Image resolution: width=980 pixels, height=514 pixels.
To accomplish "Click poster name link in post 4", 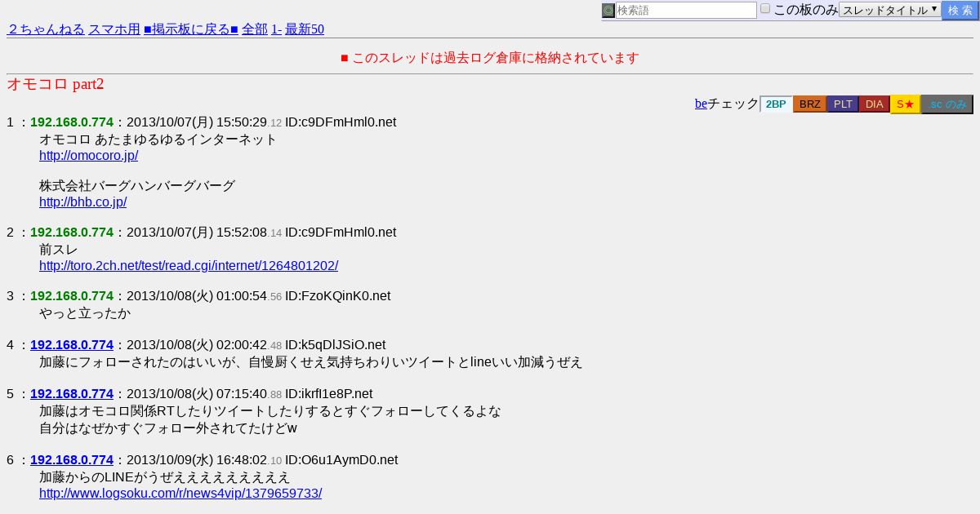I will [72, 344].
